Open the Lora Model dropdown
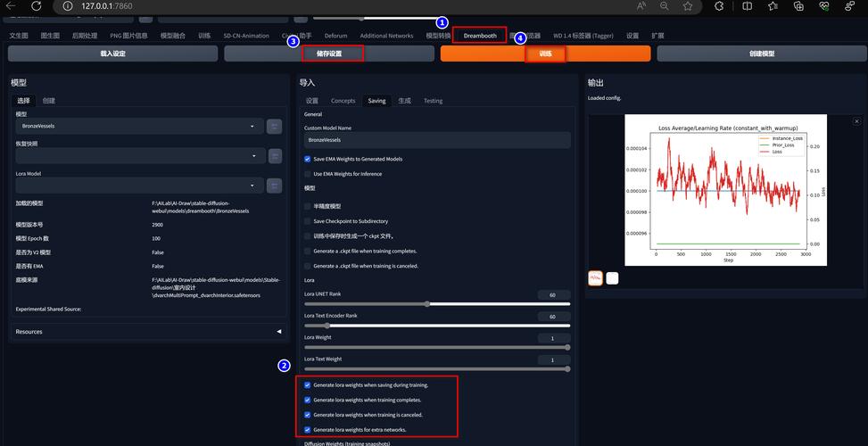The width and height of the screenshot is (868, 446). click(x=139, y=186)
